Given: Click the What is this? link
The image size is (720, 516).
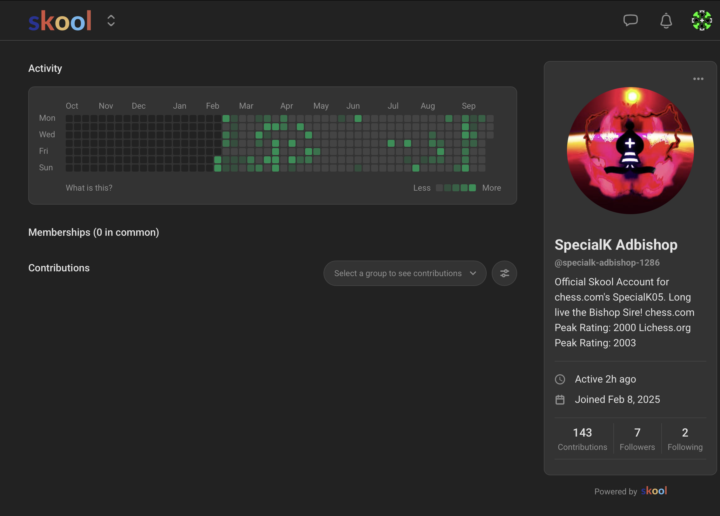Looking at the screenshot, I should 89,188.
